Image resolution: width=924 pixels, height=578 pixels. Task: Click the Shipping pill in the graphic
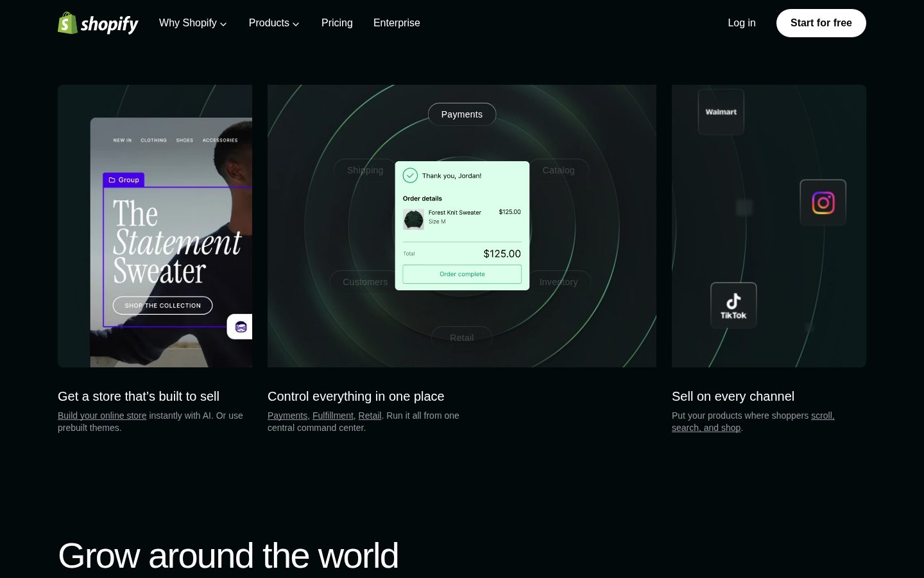[x=365, y=170]
